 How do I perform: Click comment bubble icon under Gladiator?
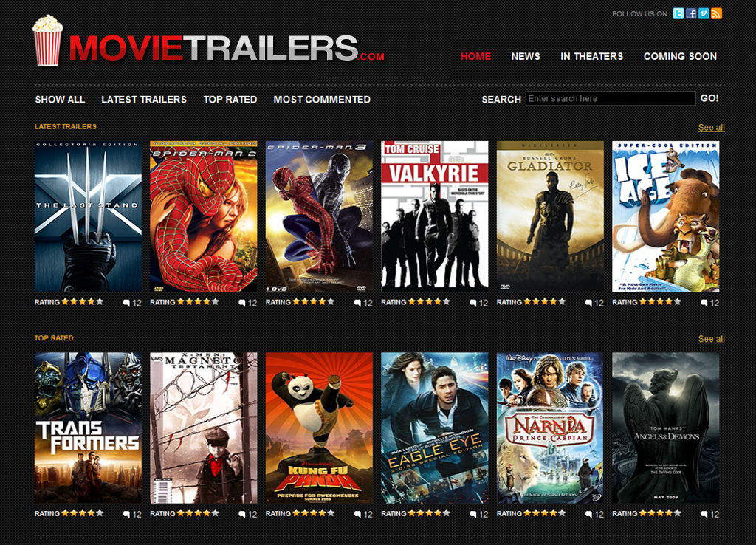pyautogui.click(x=588, y=303)
